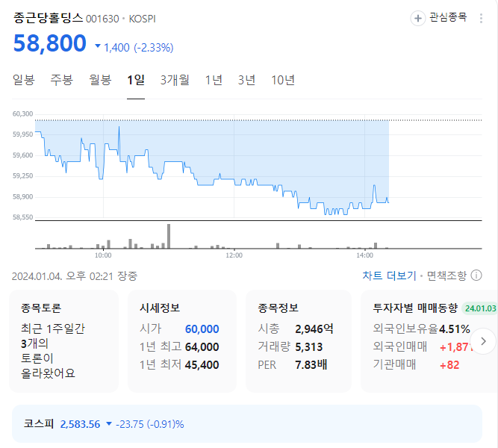Open the 종목정보 card
The height and width of the screenshot is (448, 498).
click(299, 341)
